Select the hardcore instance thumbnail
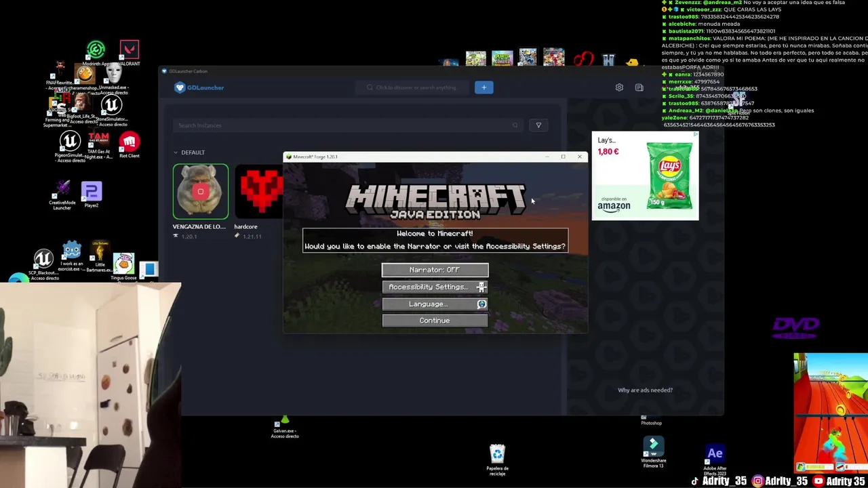 click(259, 192)
